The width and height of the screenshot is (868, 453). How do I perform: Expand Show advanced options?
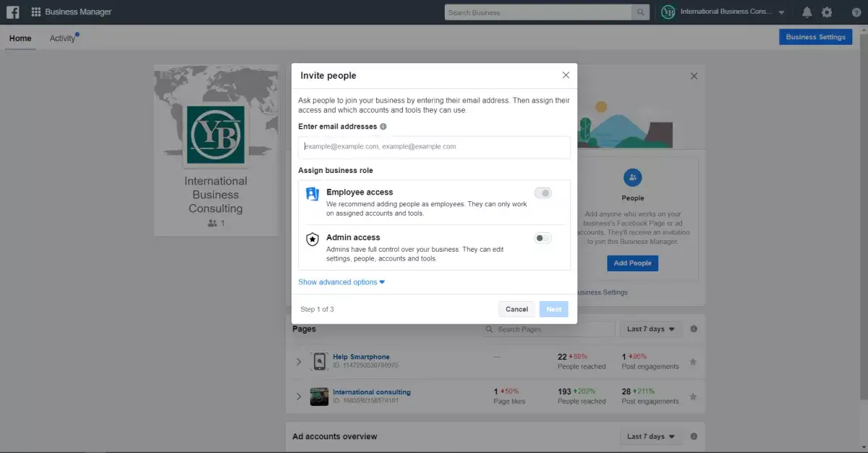point(341,282)
